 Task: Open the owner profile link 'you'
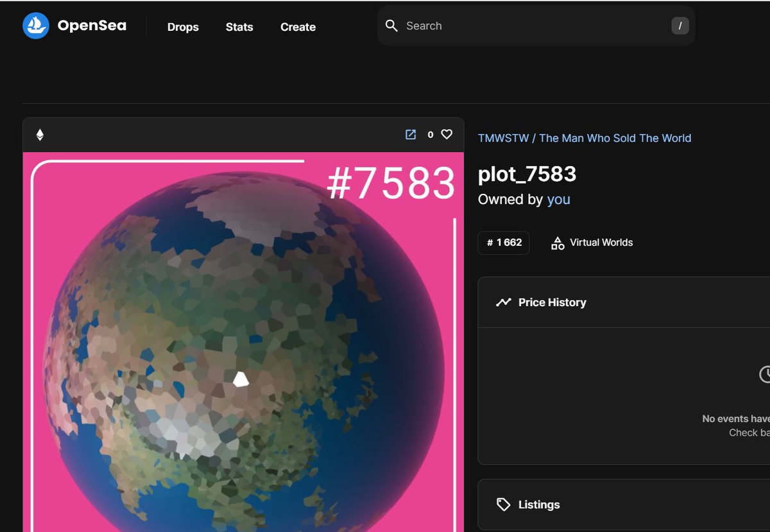click(x=559, y=200)
